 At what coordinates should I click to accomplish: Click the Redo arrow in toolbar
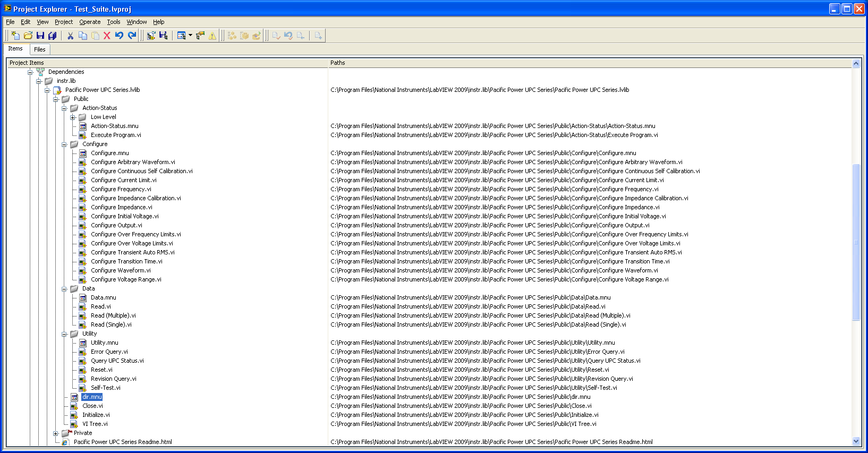click(x=132, y=36)
